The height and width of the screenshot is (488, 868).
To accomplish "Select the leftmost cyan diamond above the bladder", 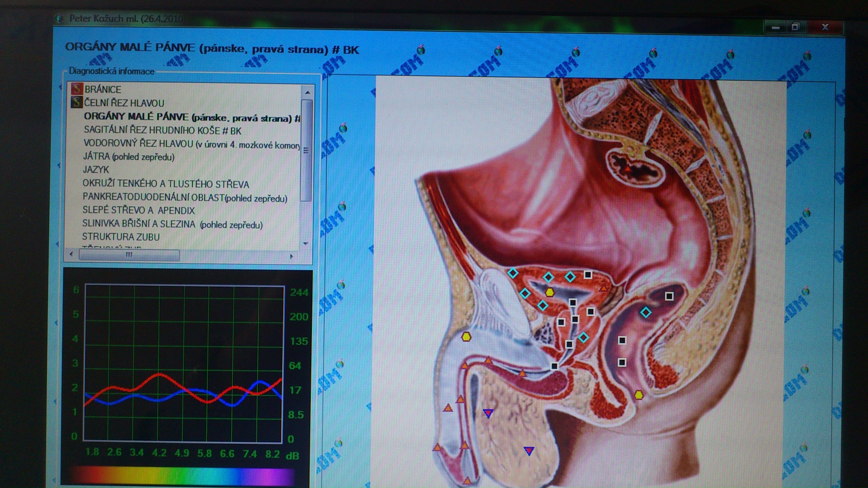I will pyautogui.click(x=512, y=273).
